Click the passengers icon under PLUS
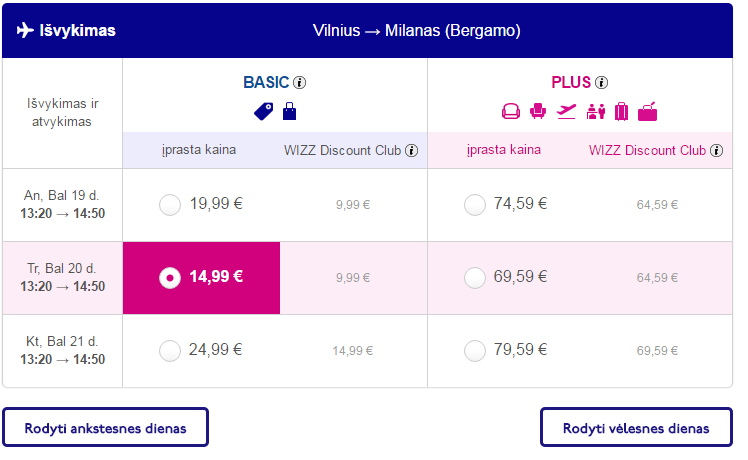The image size is (748, 460). click(596, 111)
